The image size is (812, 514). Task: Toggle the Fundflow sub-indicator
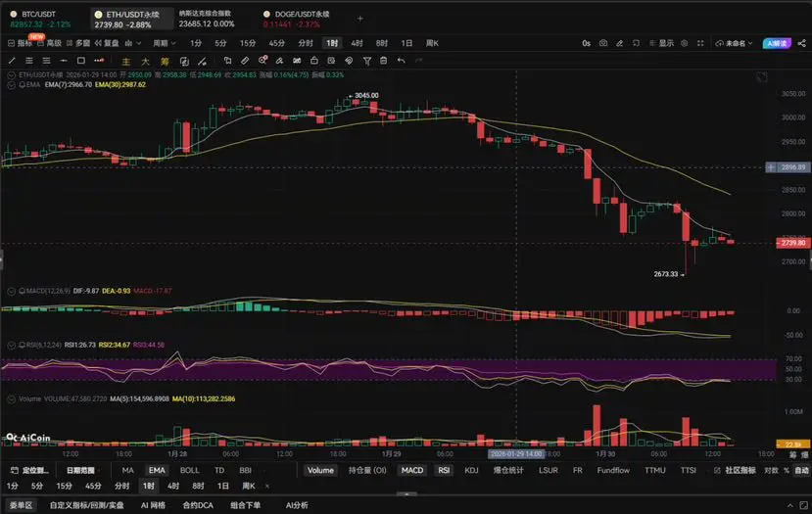[613, 470]
